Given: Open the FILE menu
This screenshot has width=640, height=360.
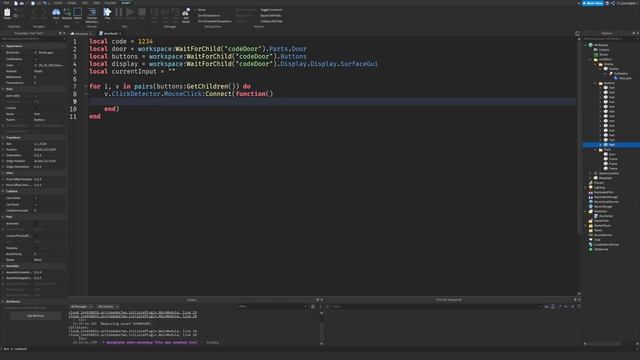Looking at the screenshot, I should coord(6,3).
